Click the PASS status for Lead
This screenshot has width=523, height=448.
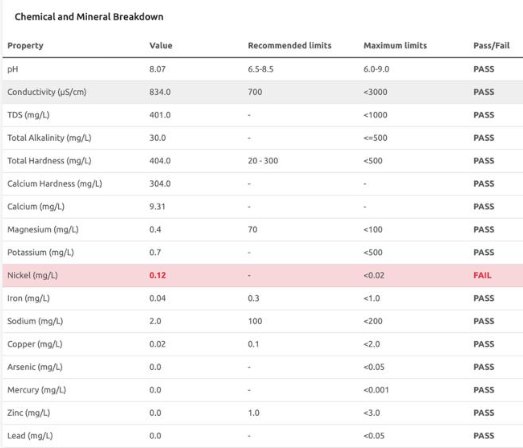(x=484, y=436)
